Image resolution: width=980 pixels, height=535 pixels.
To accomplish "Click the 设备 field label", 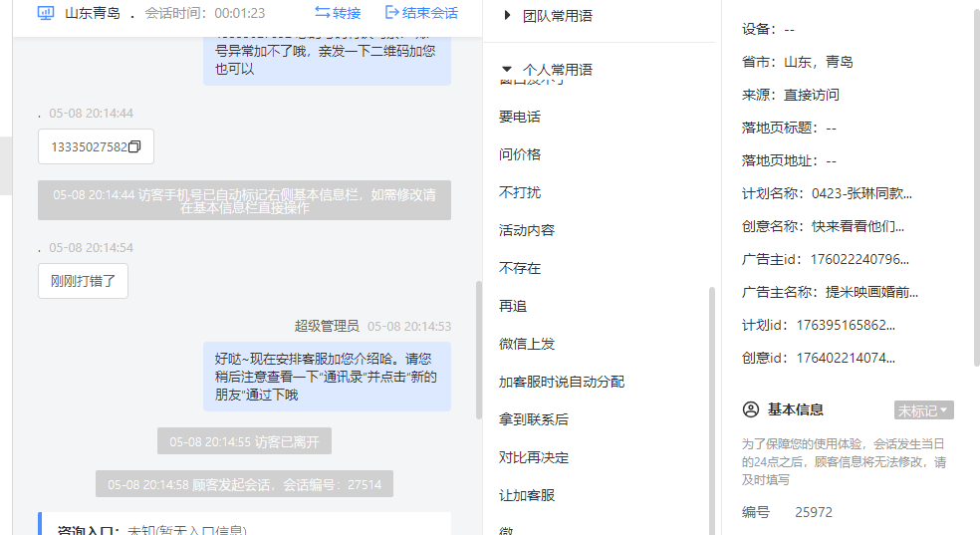I will (x=759, y=29).
